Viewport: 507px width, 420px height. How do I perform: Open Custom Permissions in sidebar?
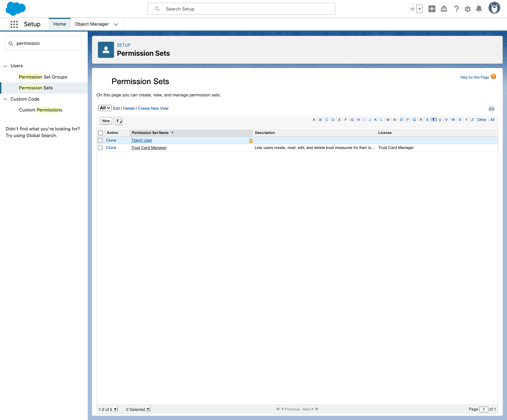41,110
